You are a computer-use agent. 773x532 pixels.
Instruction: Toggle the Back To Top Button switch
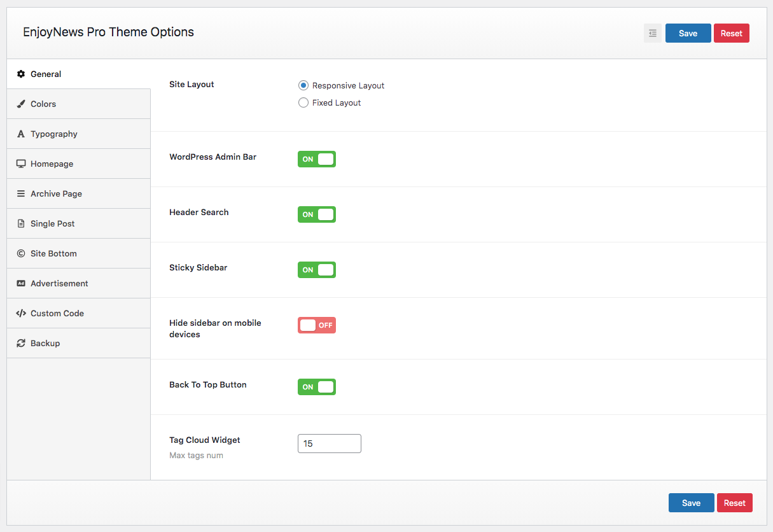(317, 387)
